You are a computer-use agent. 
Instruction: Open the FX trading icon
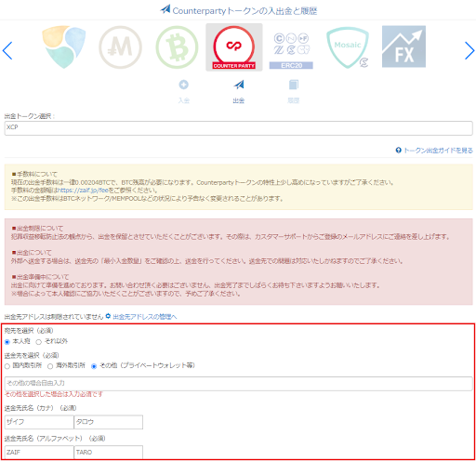pos(403,46)
